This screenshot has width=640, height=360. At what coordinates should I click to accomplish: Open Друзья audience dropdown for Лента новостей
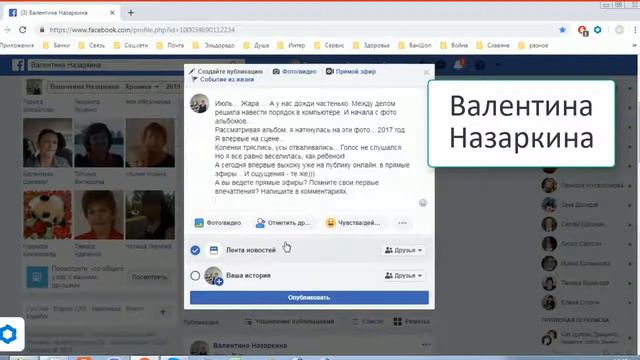[x=403, y=250]
